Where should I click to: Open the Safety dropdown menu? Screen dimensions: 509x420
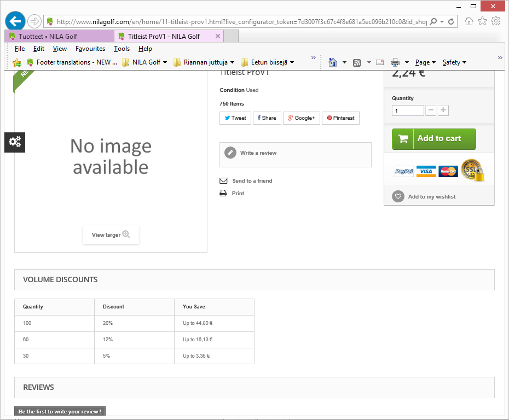coord(454,62)
